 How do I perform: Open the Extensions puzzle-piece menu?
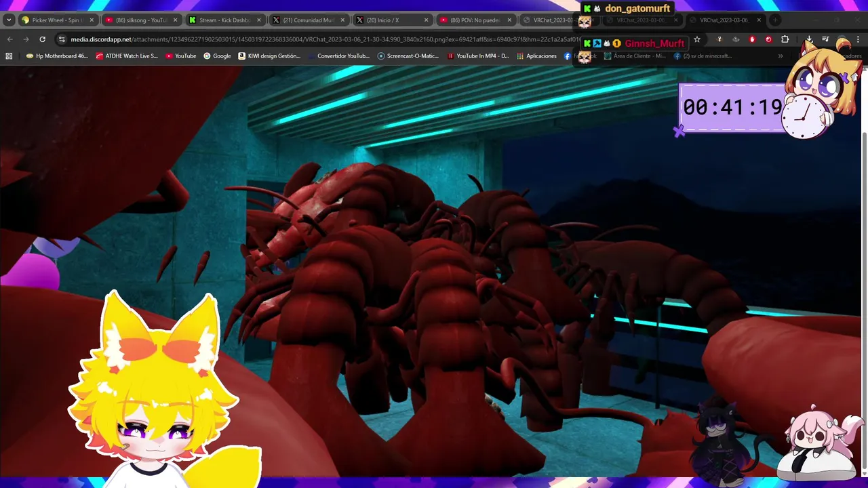click(x=785, y=39)
